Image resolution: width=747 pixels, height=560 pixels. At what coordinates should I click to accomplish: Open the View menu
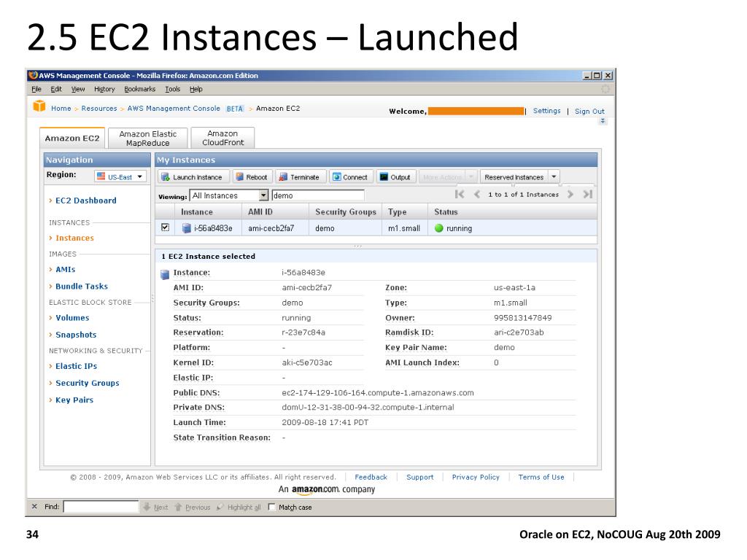[x=77, y=89]
